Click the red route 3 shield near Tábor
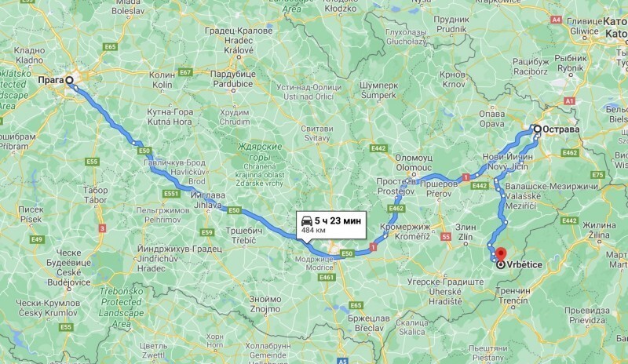This screenshot has height=364, width=628. coord(103,228)
